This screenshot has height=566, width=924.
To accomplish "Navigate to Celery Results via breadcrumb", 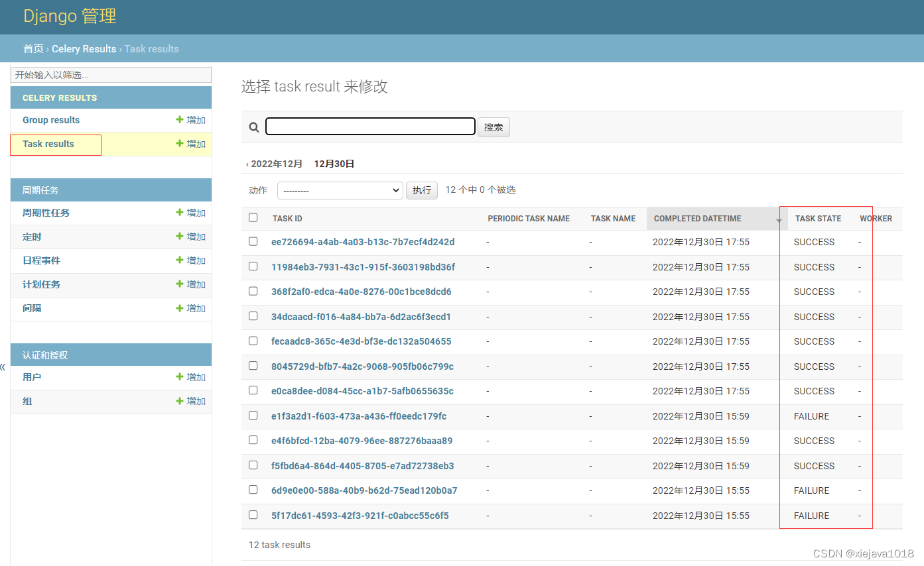I will [x=84, y=48].
